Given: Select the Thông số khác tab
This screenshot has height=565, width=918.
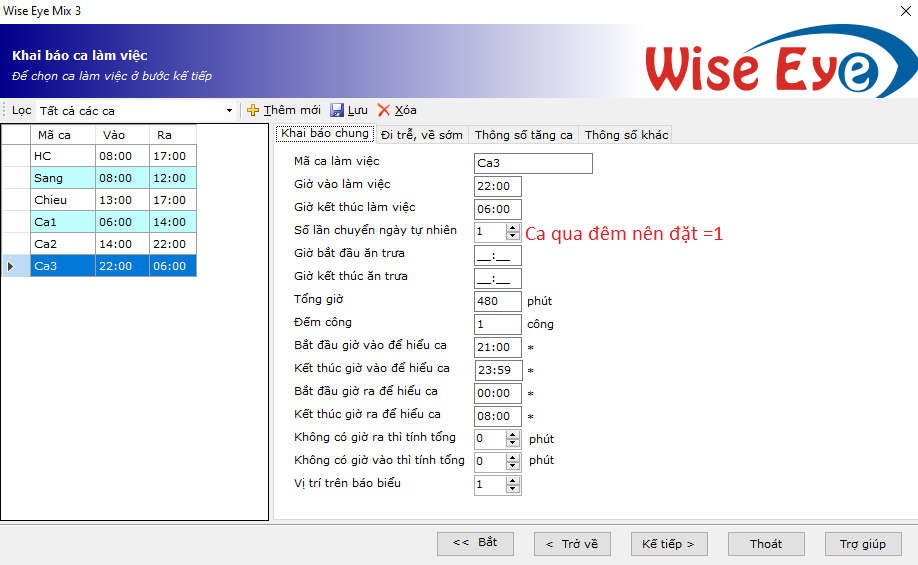Looking at the screenshot, I should pos(626,135).
